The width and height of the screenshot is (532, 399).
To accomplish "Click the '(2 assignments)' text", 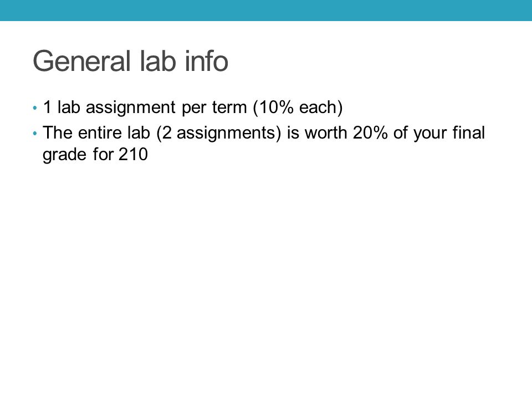I will pyautogui.click(x=219, y=133).
